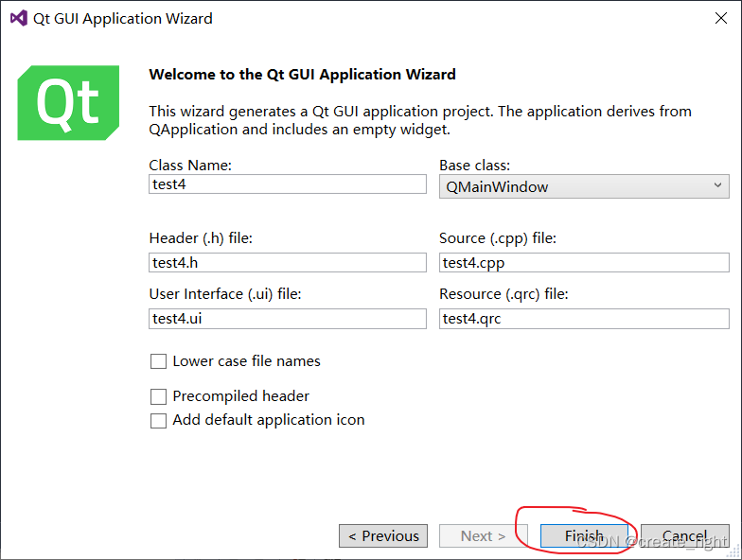
Task: Focus the Class Name input field
Action: pyautogui.click(x=288, y=184)
